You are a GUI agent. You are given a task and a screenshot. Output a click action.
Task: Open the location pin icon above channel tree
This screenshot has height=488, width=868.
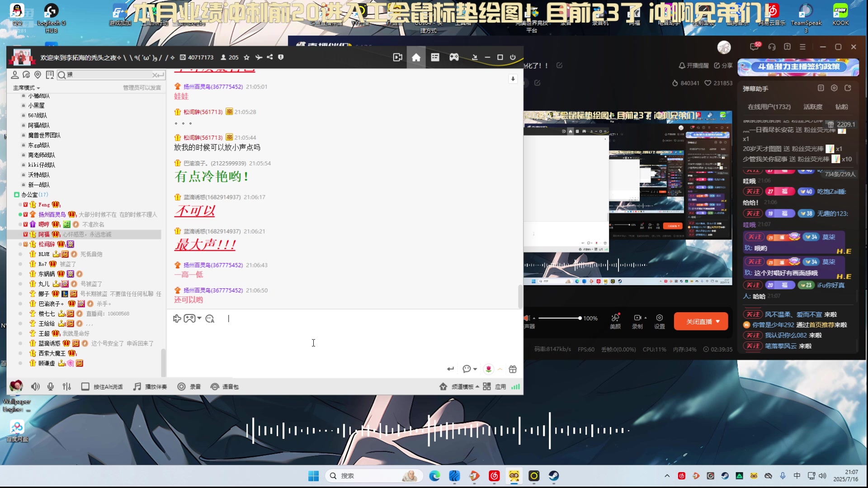[38, 75]
